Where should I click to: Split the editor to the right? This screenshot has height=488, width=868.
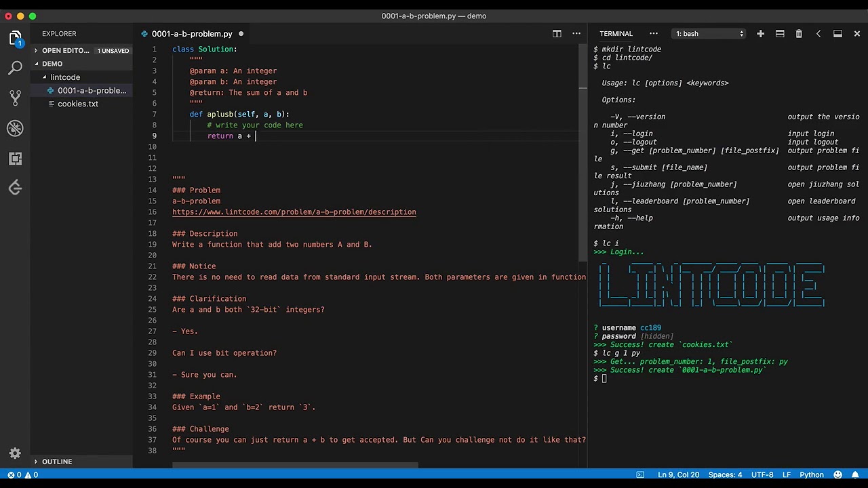557,33
